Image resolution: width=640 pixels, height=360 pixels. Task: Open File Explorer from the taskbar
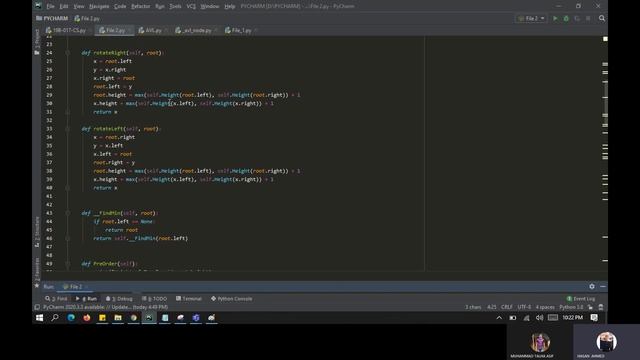(x=118, y=318)
